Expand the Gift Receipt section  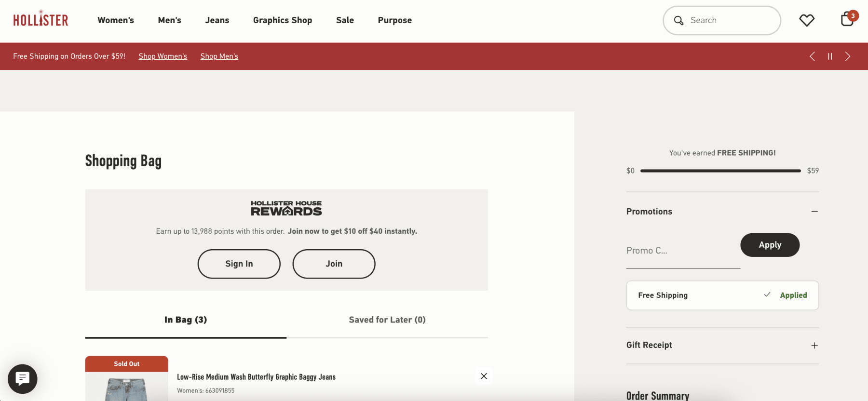tap(814, 346)
